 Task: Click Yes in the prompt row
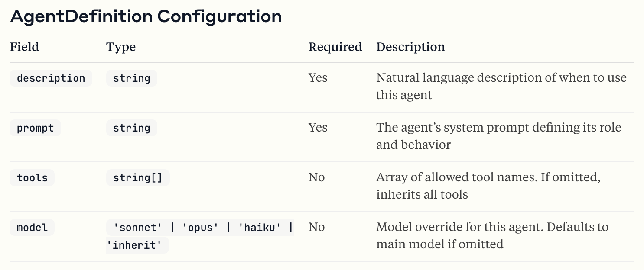pyautogui.click(x=318, y=128)
